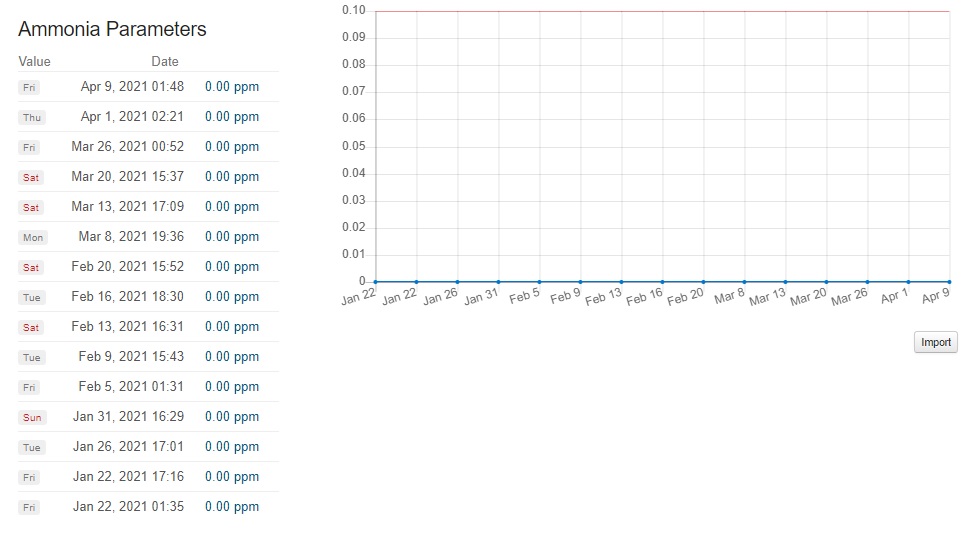The image size is (973, 536).
Task: Select the date text Jan 31, 2021 16:29
Action: coord(128,416)
